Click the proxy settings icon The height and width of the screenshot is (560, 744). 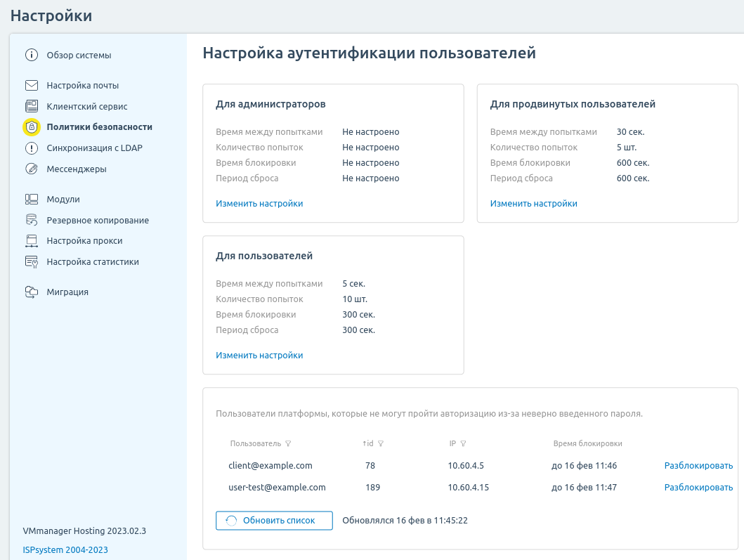(x=32, y=240)
